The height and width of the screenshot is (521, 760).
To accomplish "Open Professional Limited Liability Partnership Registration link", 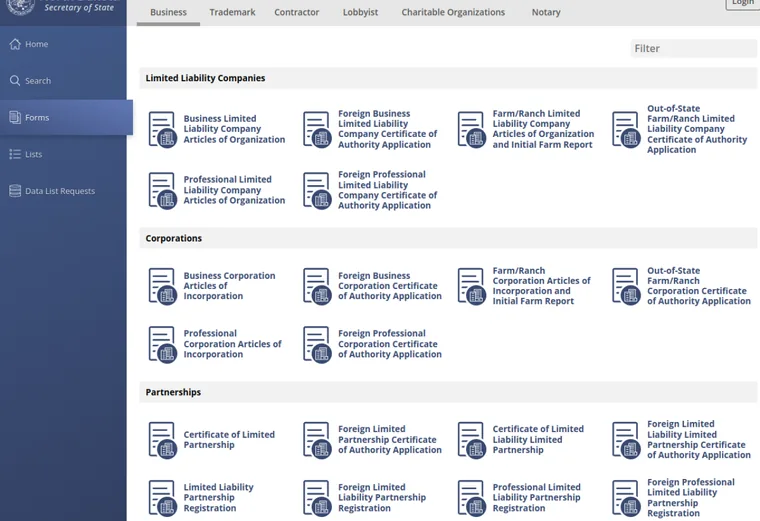I will pos(536,498).
